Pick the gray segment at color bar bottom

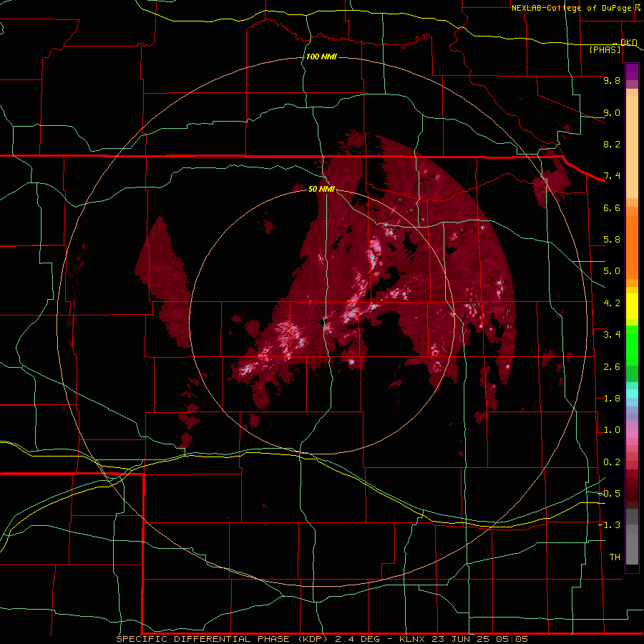[632, 548]
